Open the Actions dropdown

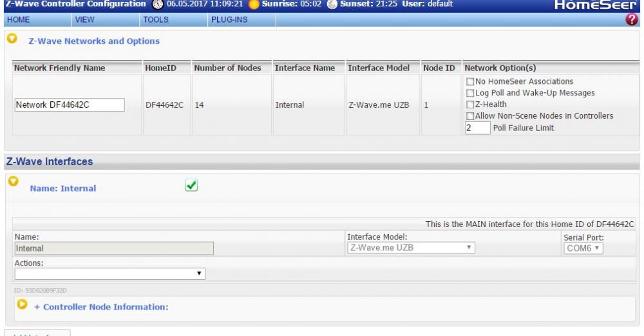pos(109,273)
